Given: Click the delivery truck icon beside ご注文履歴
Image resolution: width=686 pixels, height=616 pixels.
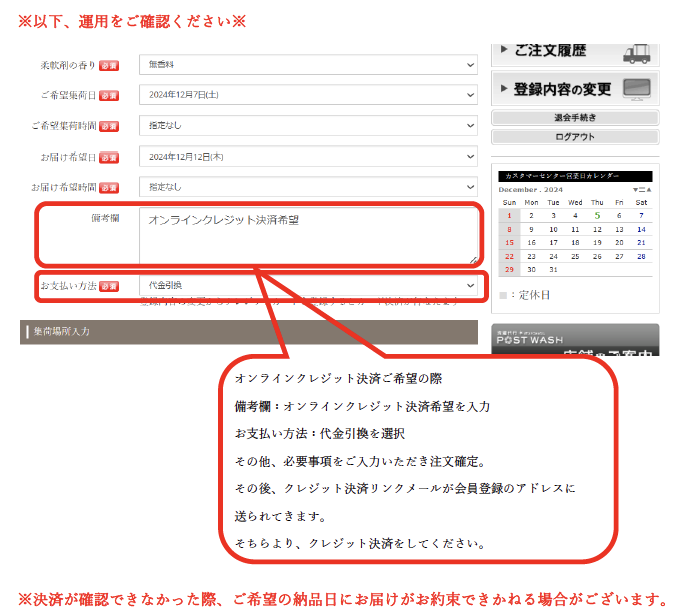Looking at the screenshot, I should [x=637, y=54].
